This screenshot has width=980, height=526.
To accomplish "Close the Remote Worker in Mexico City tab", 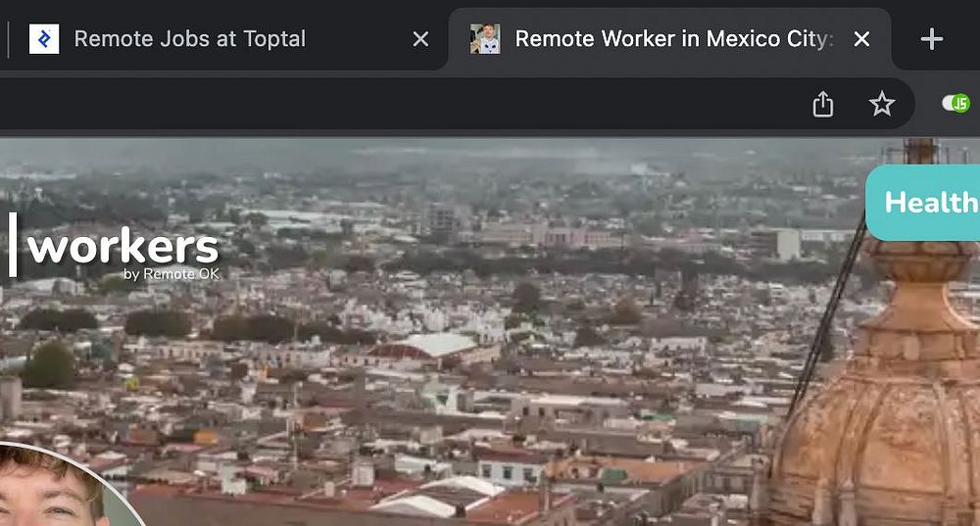I will click(x=861, y=39).
